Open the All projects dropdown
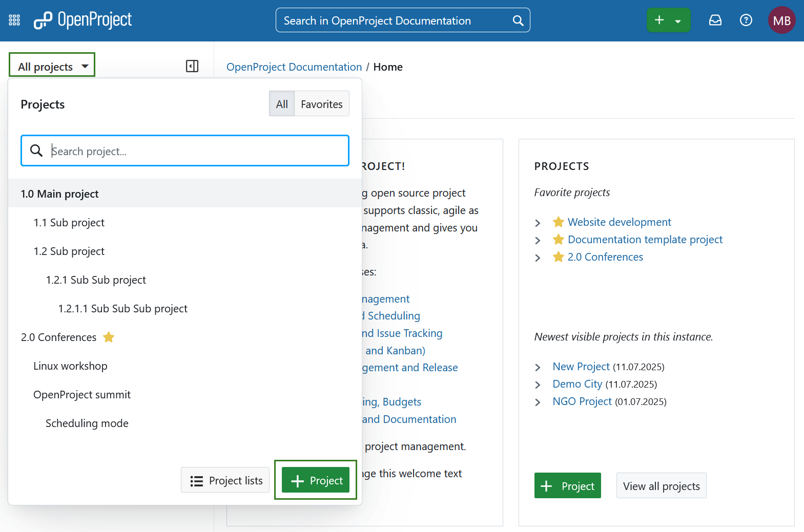Image resolution: width=804 pixels, height=532 pixels. pos(52,65)
